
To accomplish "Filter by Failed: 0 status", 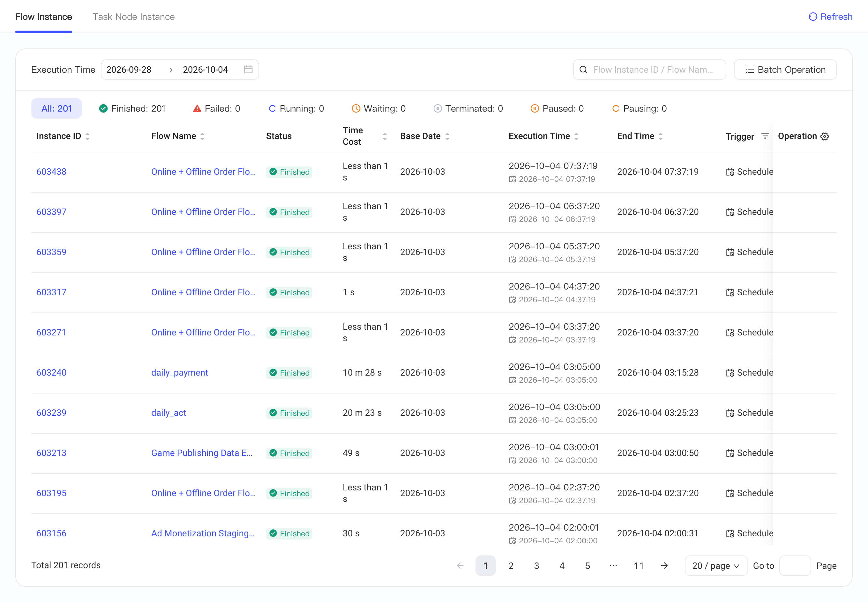I will pyautogui.click(x=216, y=109).
